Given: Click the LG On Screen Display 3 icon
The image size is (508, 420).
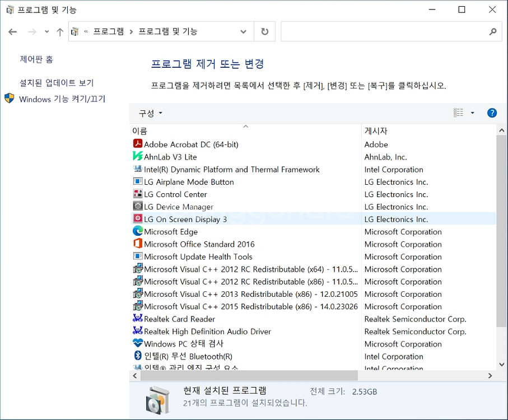Looking at the screenshot, I should coord(138,218).
